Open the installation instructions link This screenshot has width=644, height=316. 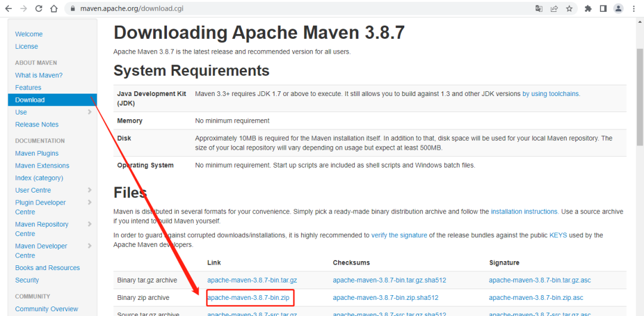[525, 212]
